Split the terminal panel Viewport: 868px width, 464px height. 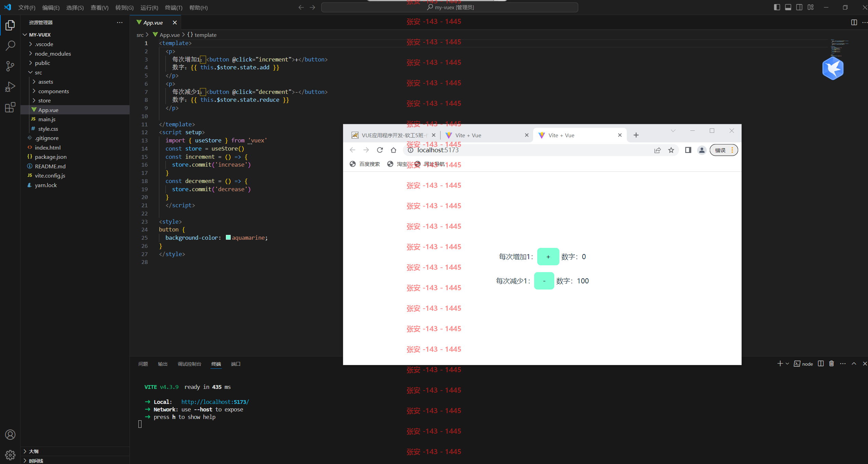821,364
